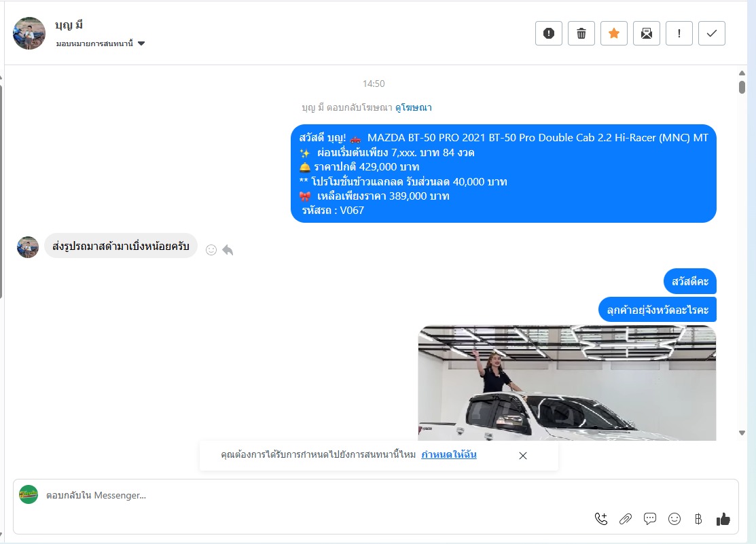Delete conversation with the trash icon

(x=581, y=33)
